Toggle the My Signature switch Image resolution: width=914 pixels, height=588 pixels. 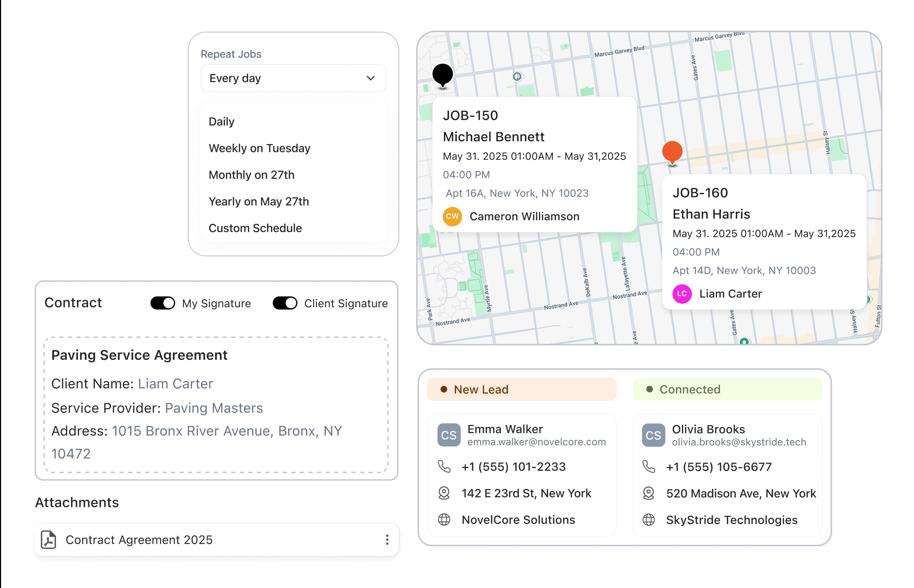click(163, 303)
